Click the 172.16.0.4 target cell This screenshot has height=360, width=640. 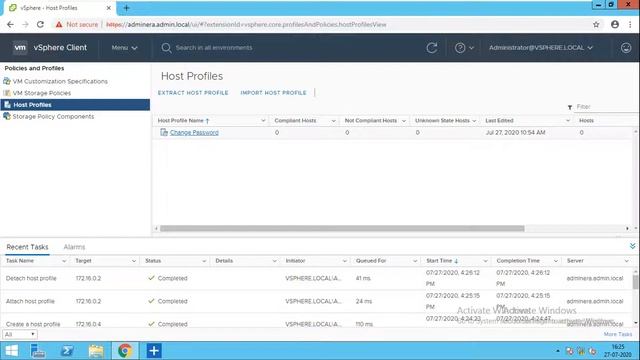[88, 324]
